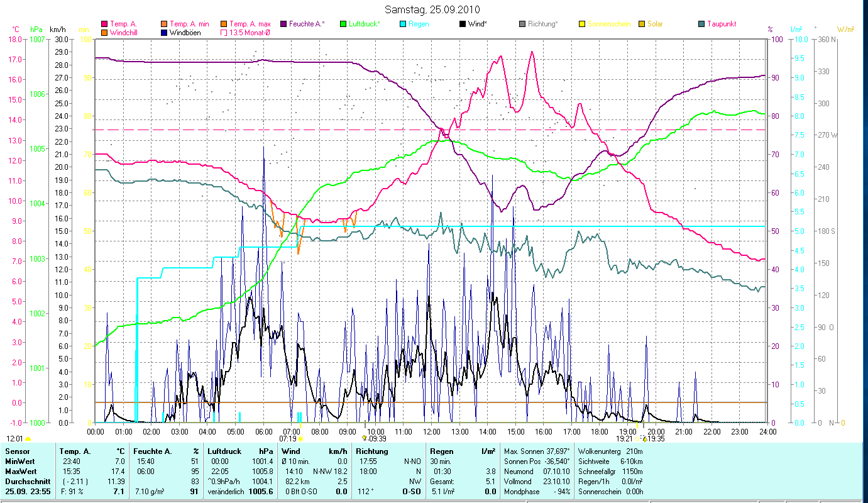Select the 'Windchill' legend label
The height and width of the screenshot is (503, 868).
pos(125,32)
